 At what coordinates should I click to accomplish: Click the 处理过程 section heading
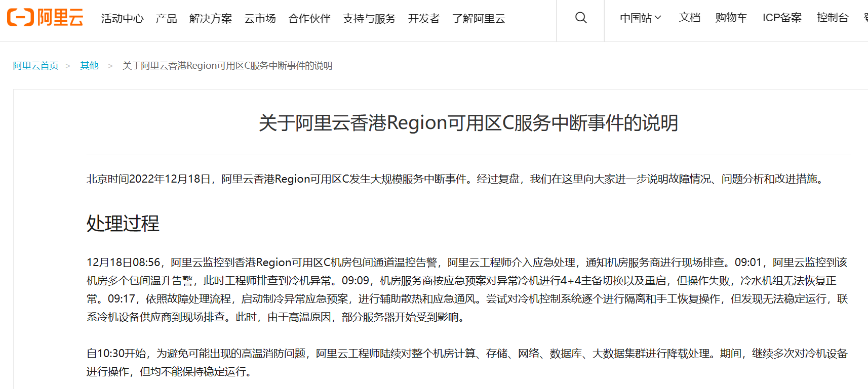[123, 224]
